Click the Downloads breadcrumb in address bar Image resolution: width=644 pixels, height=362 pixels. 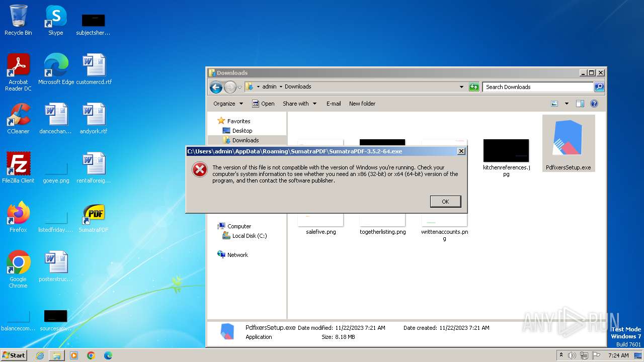[298, 86]
